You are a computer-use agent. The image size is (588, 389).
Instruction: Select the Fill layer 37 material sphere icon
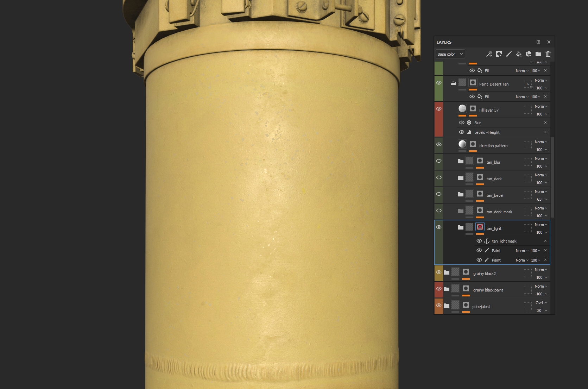[x=463, y=108]
